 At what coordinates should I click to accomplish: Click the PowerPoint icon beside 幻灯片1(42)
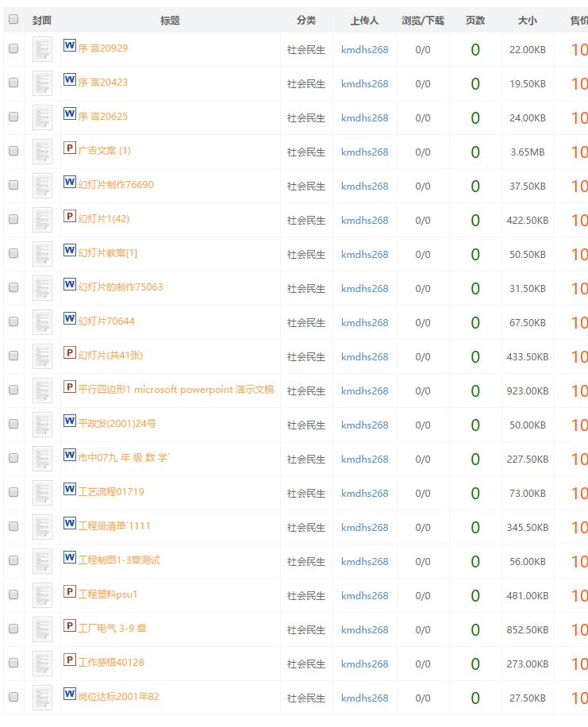(x=70, y=217)
